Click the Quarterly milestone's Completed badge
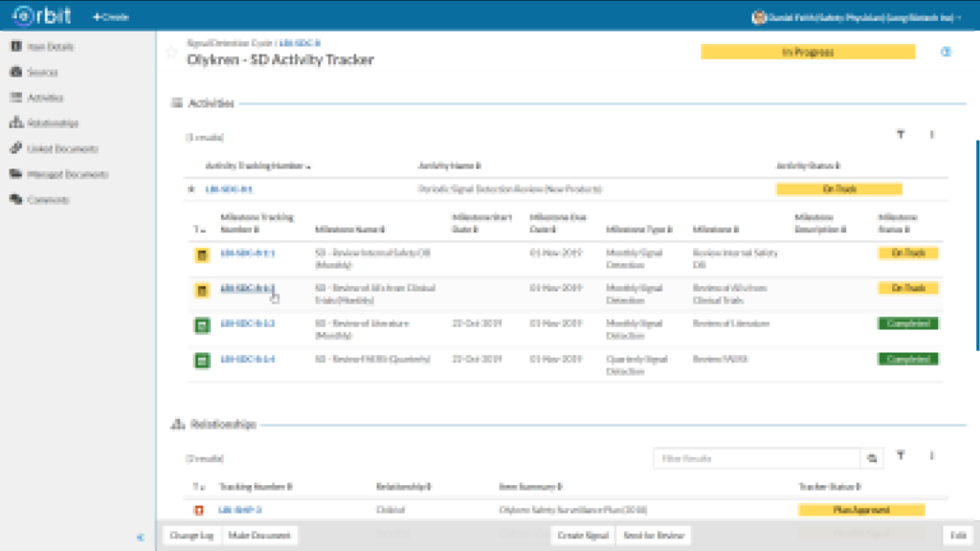Image resolution: width=980 pixels, height=551 pixels. (x=908, y=360)
